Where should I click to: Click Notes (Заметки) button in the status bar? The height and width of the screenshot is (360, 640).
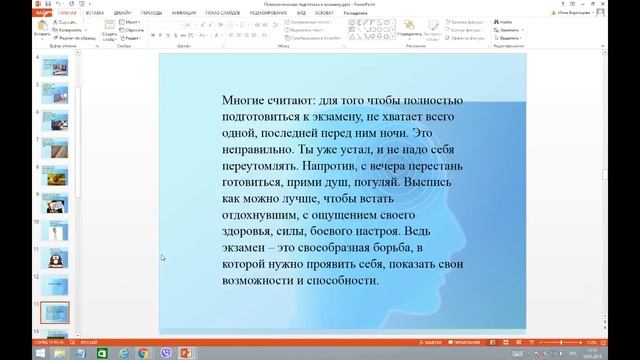pos(430,342)
